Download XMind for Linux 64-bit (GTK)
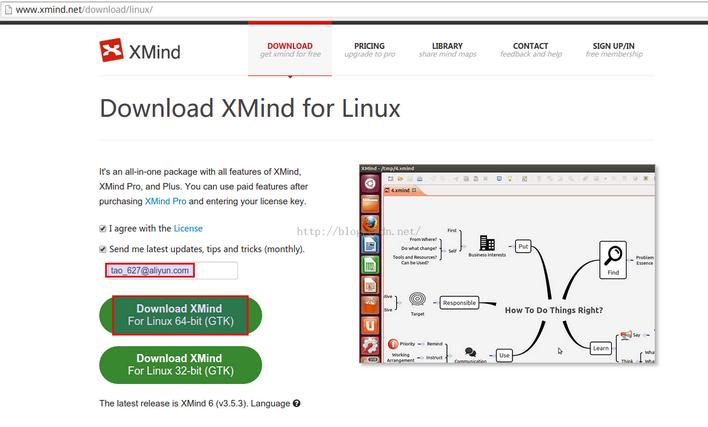Image resolution: width=708 pixels, height=427 pixels. (x=181, y=315)
